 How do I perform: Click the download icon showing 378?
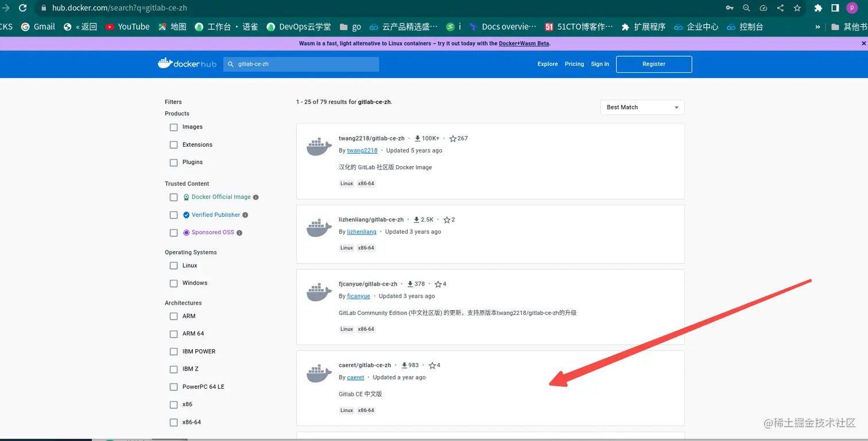(410, 284)
